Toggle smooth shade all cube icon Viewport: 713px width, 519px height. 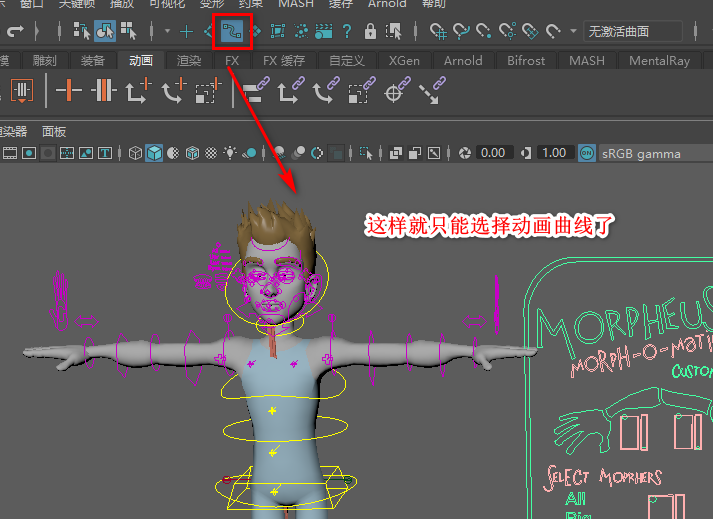154,153
